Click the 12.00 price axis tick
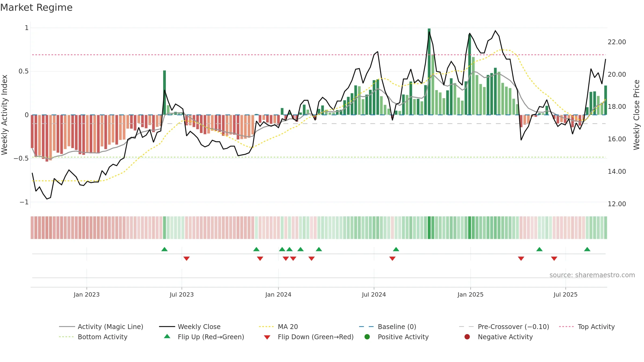644x362 pixels. [x=617, y=204]
